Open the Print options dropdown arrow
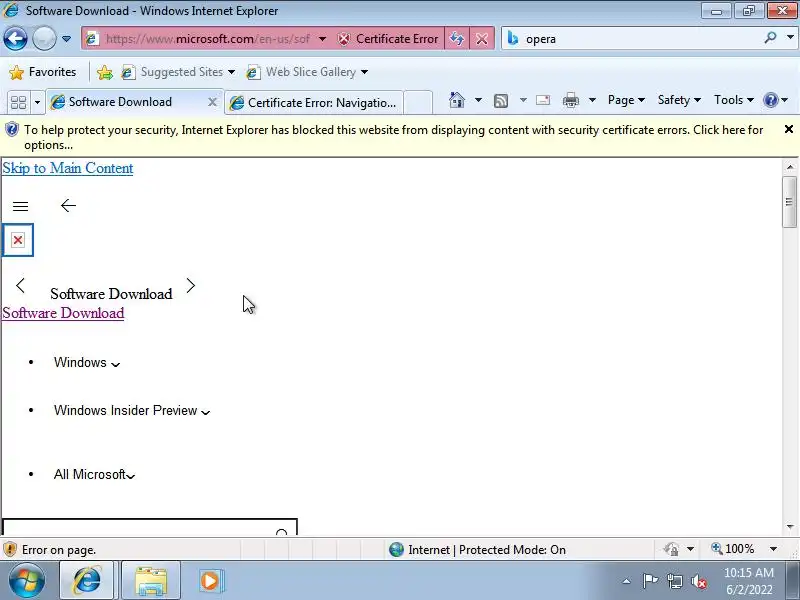 click(x=592, y=101)
